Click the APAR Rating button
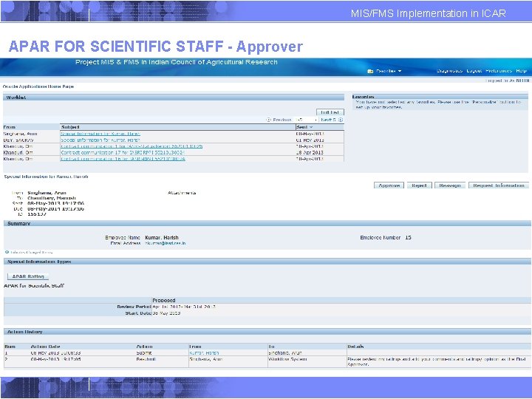Image resolution: width=532 pixels, height=399 pixels. (28, 276)
